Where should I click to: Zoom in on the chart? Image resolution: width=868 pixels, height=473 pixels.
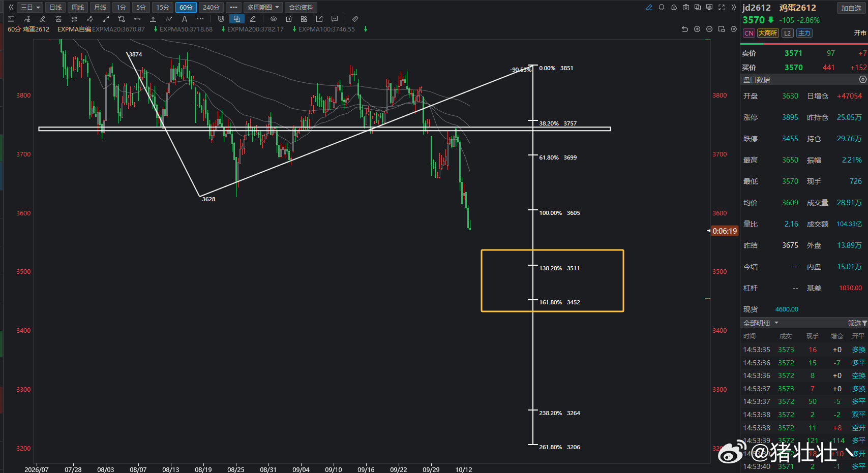[697, 29]
